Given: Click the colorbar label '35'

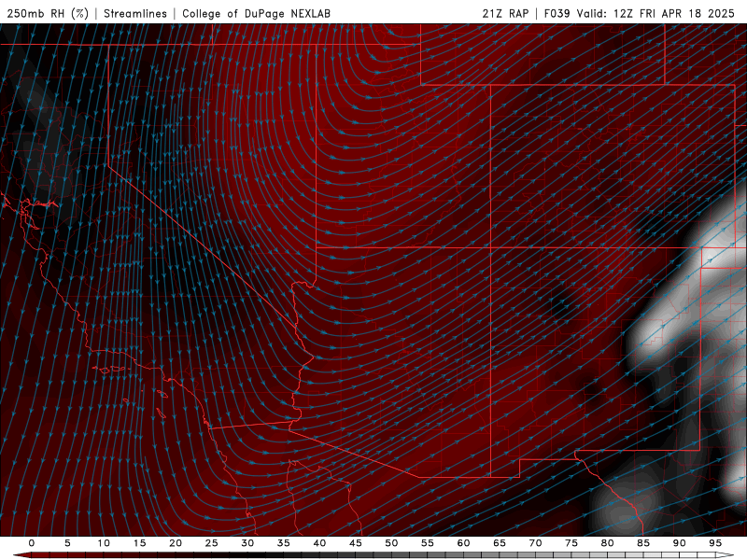Looking at the screenshot, I should pos(284,543).
